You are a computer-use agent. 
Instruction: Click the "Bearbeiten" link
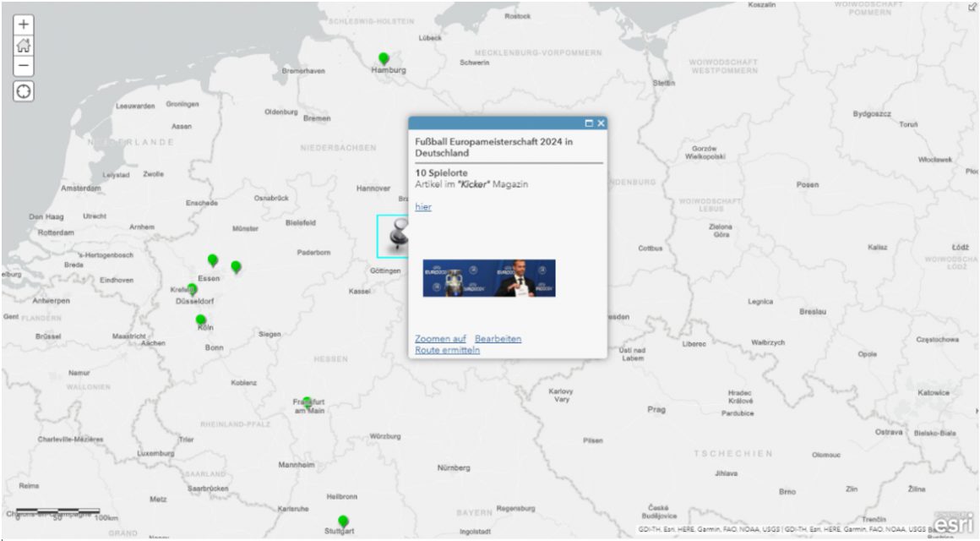click(498, 339)
